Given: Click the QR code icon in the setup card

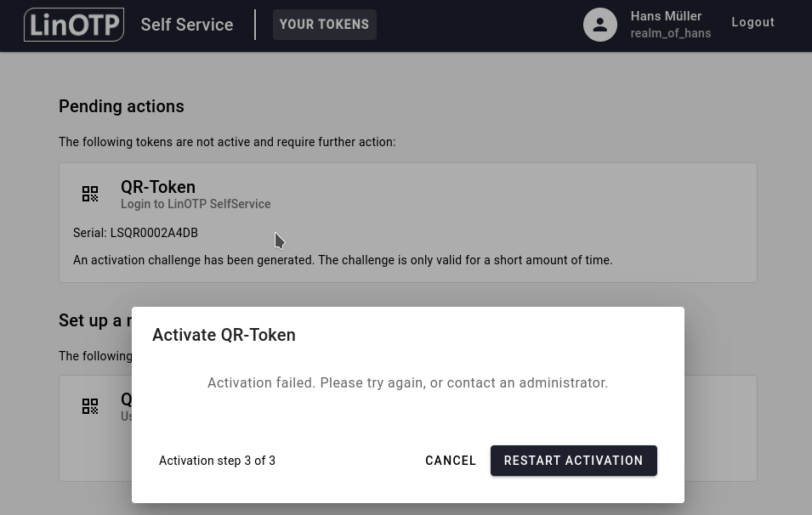Looking at the screenshot, I should [90, 406].
